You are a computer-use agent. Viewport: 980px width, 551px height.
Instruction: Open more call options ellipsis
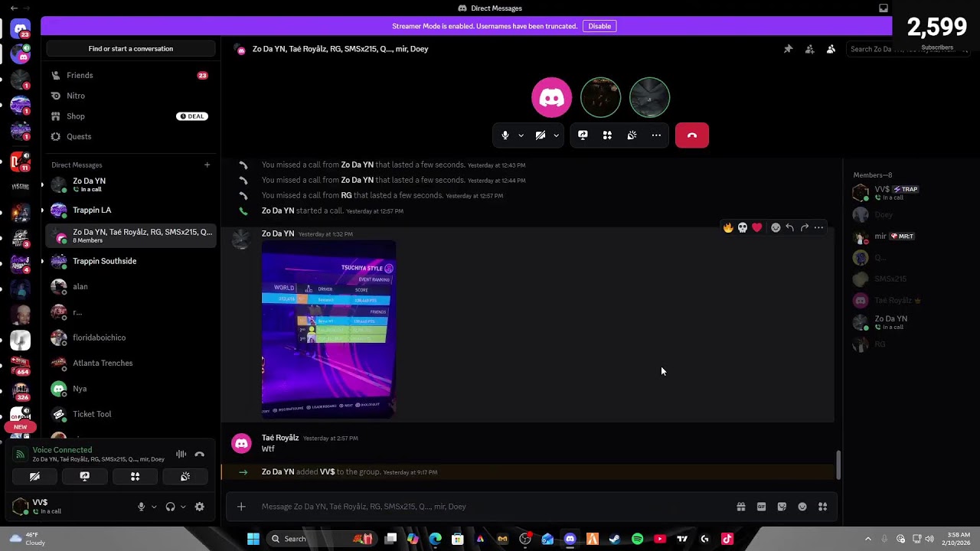[656, 135]
